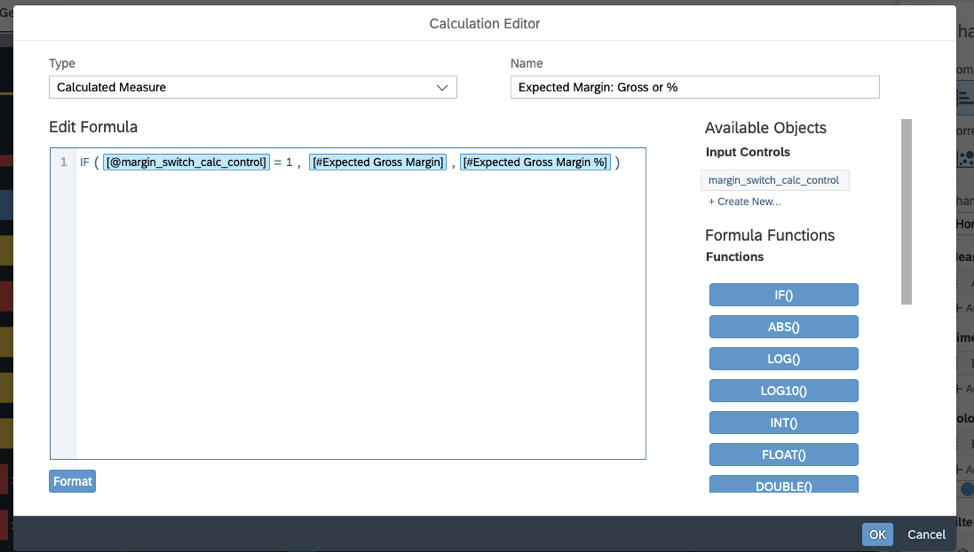
Task: Click the Format button
Action: (72, 481)
